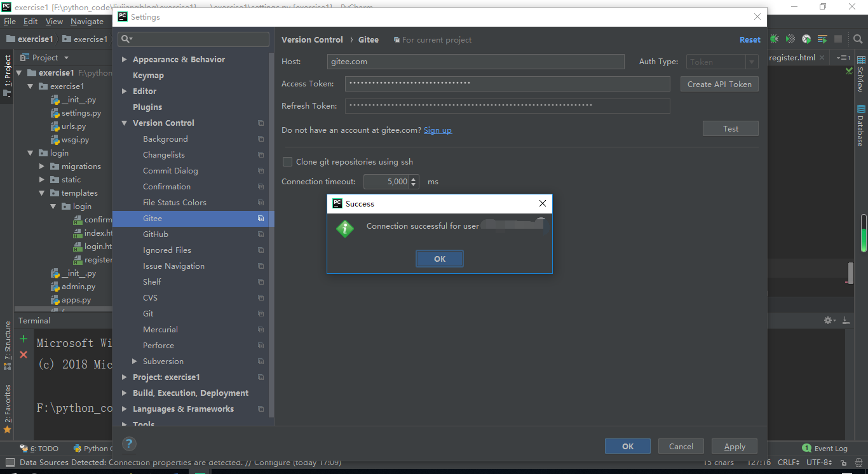Screen dimensions: 868x474
Task: Close the Success dialog with its X
Action: tap(542, 203)
